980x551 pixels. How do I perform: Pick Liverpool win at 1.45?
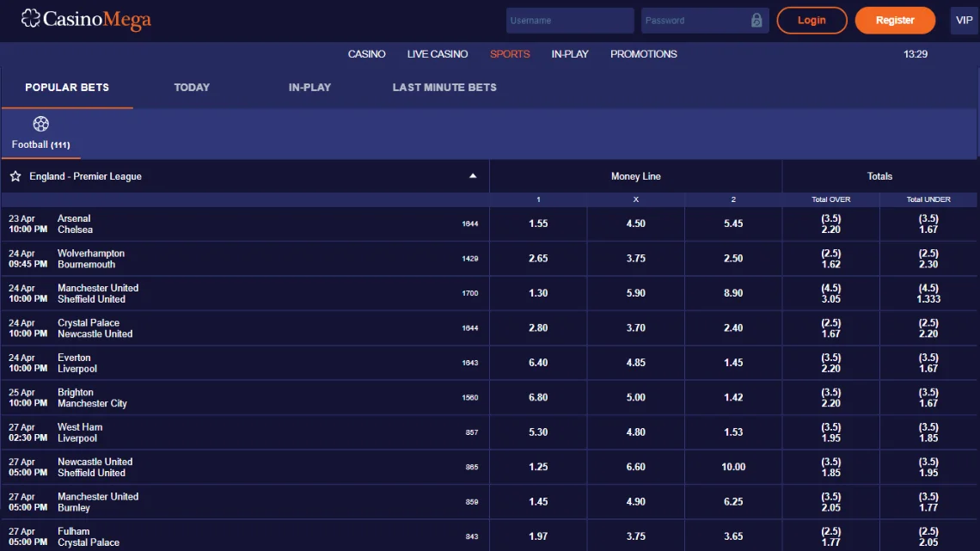pos(733,363)
